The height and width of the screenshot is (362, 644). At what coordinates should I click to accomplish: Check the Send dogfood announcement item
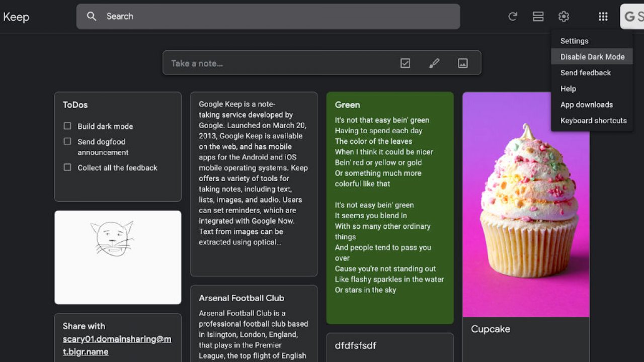(67, 141)
